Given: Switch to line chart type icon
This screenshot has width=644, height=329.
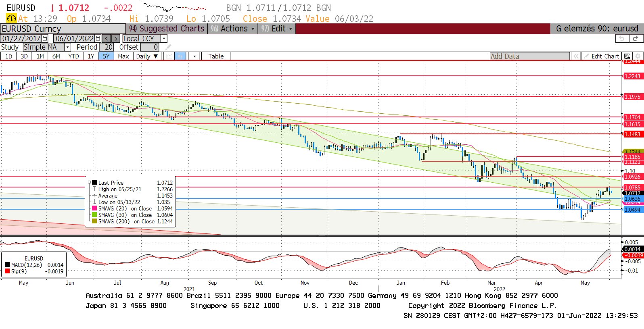Looking at the screenshot, I should (169, 56).
